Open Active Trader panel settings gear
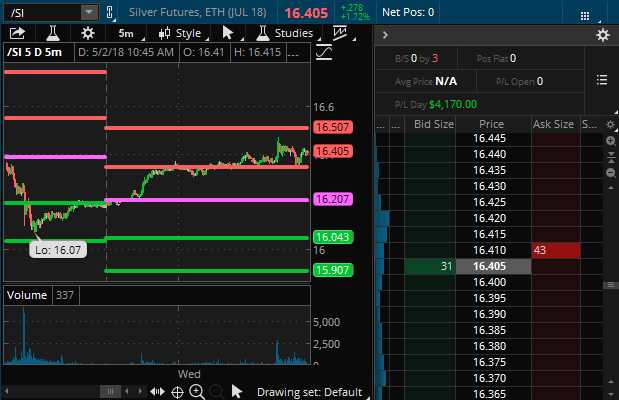 [602, 35]
